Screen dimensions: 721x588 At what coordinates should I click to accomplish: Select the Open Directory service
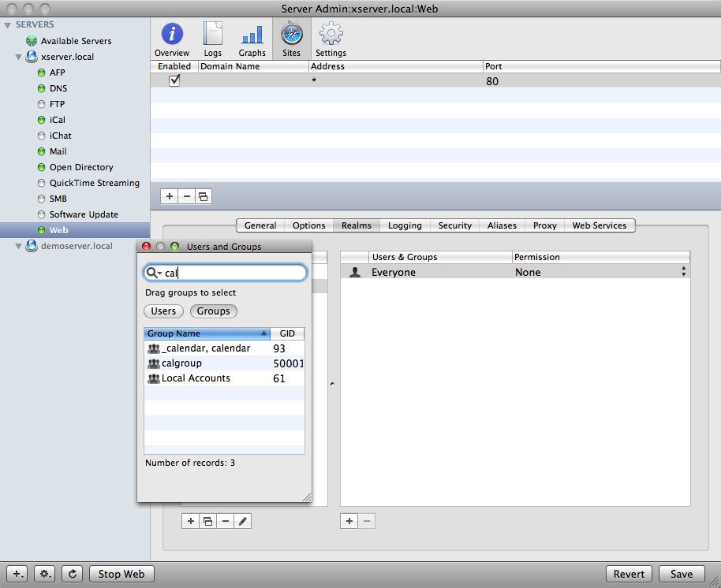tap(81, 167)
